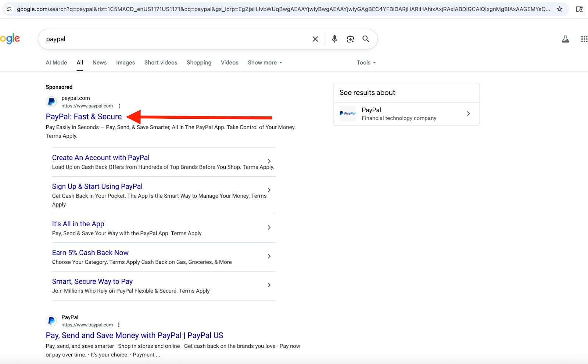Select the All results tab

80,62
